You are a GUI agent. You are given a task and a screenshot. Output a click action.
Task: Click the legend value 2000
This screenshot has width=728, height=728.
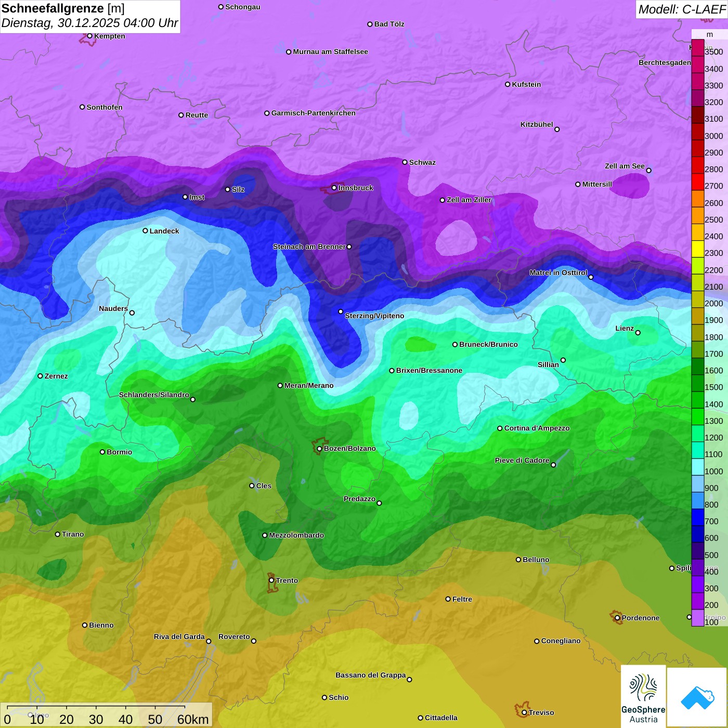point(713,304)
